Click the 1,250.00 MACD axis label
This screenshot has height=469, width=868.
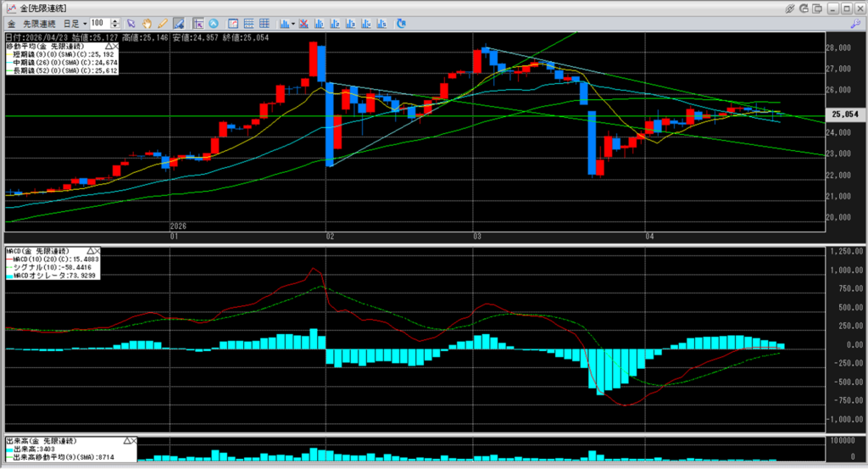click(847, 251)
